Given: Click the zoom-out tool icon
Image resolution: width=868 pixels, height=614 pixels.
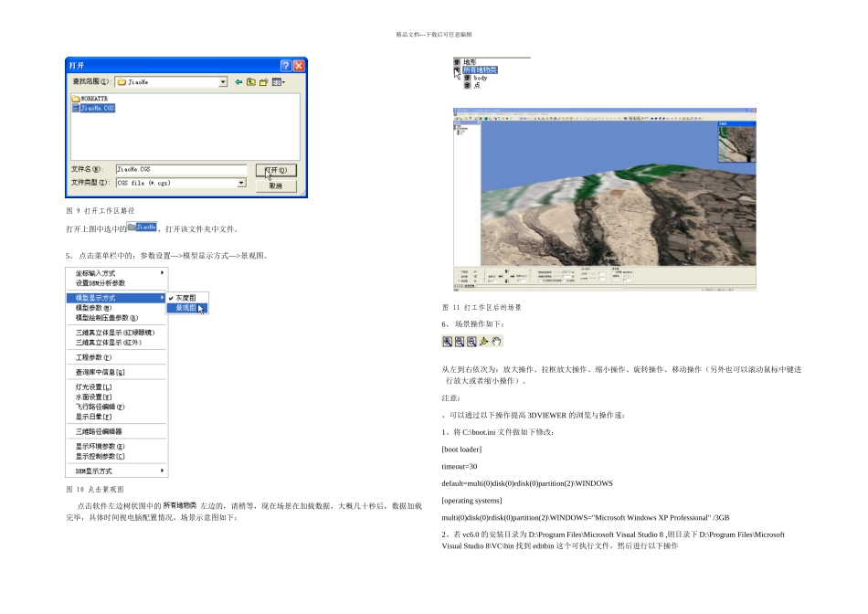Looking at the screenshot, I should (x=471, y=342).
